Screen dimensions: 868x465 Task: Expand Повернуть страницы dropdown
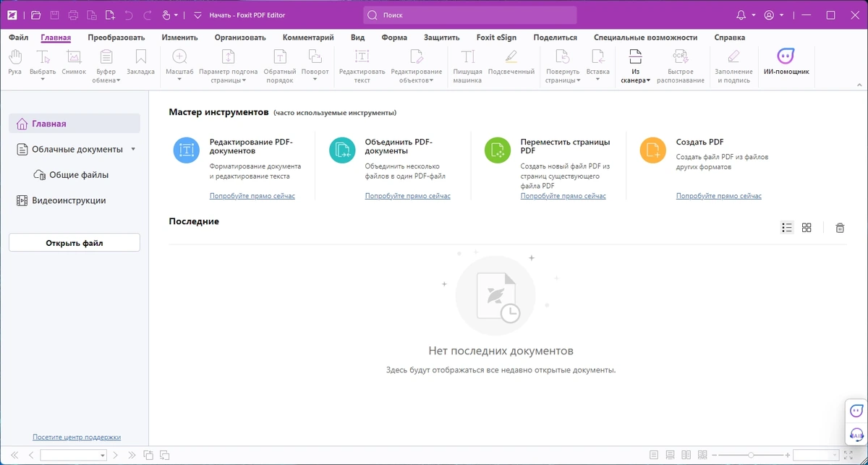(x=578, y=81)
